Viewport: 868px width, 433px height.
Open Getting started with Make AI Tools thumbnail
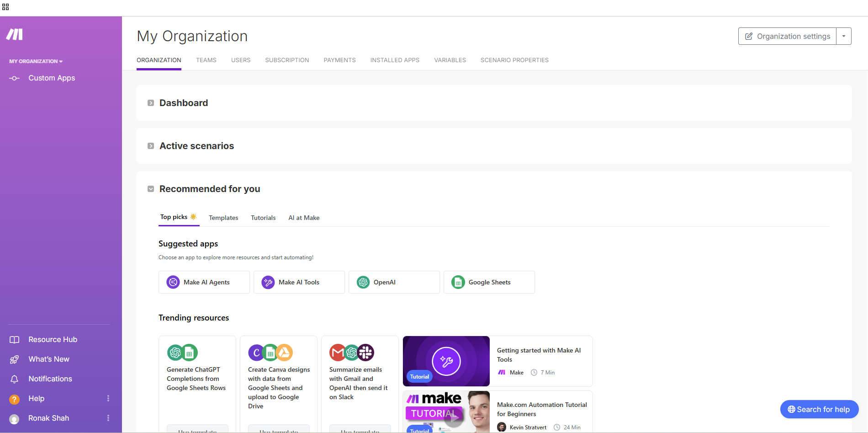click(x=446, y=361)
